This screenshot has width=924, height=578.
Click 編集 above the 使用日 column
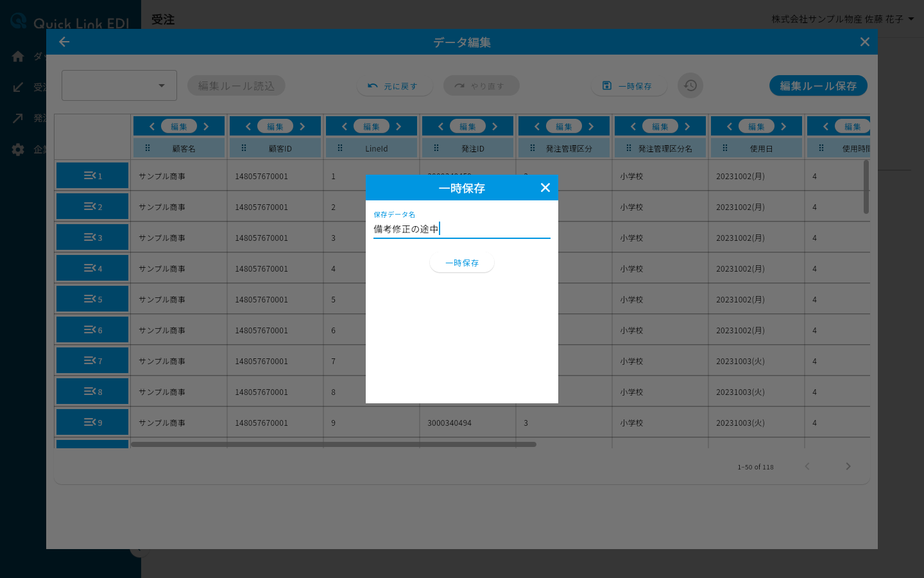pos(757,127)
